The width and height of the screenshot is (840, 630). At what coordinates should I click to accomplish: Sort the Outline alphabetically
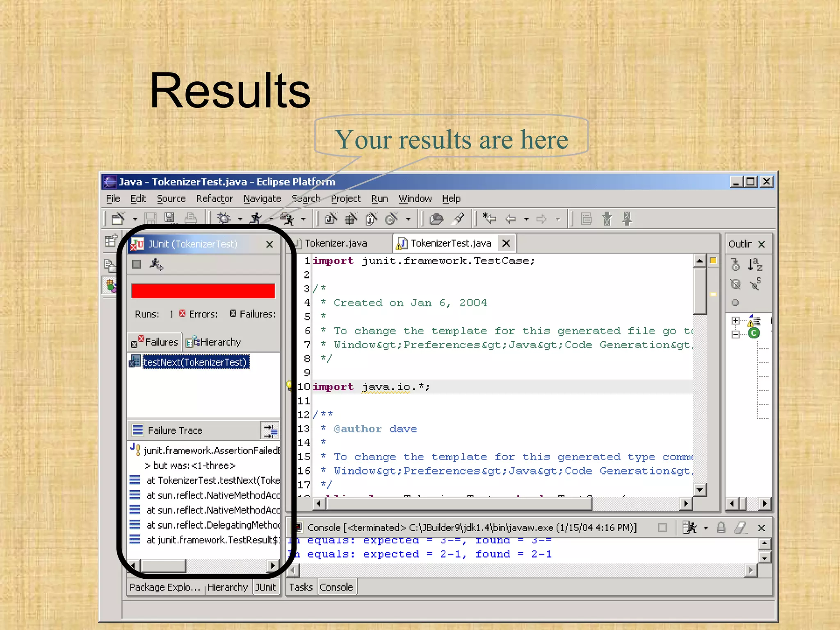pyautogui.click(x=755, y=265)
